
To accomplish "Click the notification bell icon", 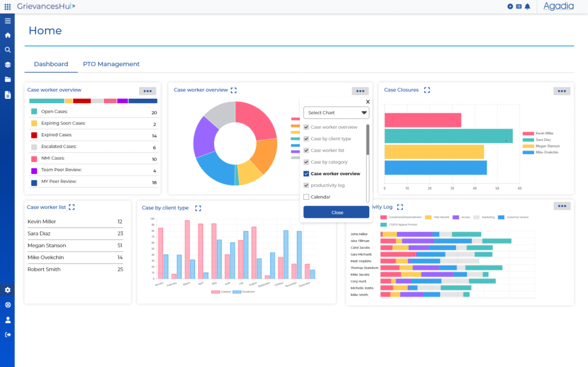I will click(527, 6).
